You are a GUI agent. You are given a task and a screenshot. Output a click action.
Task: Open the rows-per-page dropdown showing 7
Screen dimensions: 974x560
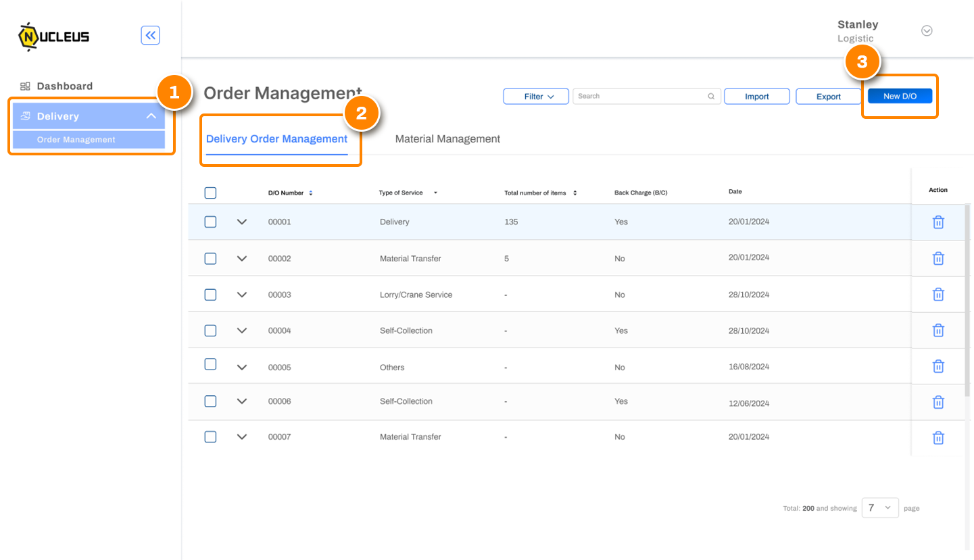[x=880, y=507]
